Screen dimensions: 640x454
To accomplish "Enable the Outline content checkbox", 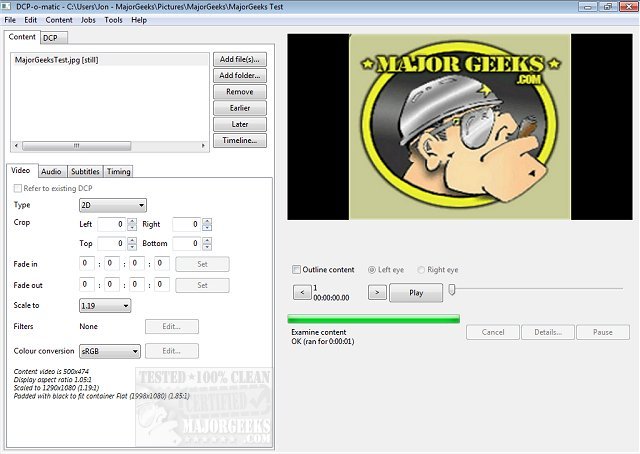I will point(296,270).
